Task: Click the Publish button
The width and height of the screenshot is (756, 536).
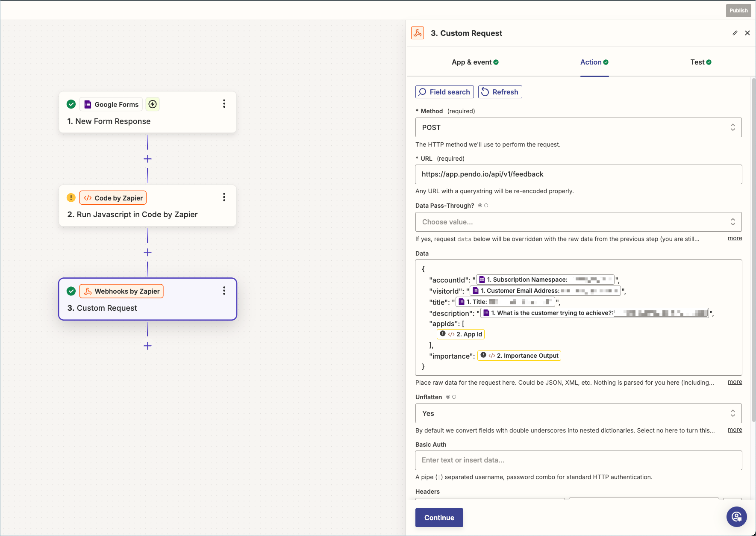Action: [x=738, y=11]
